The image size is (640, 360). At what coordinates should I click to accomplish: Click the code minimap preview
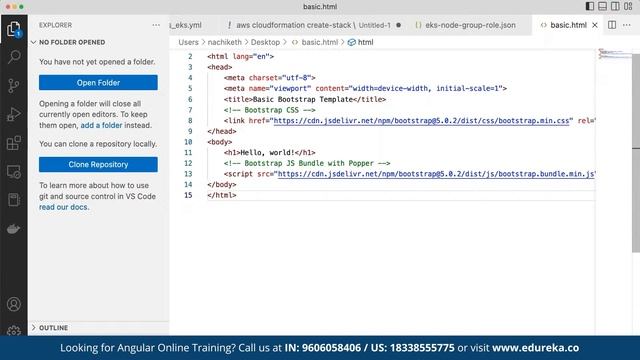(x=616, y=54)
